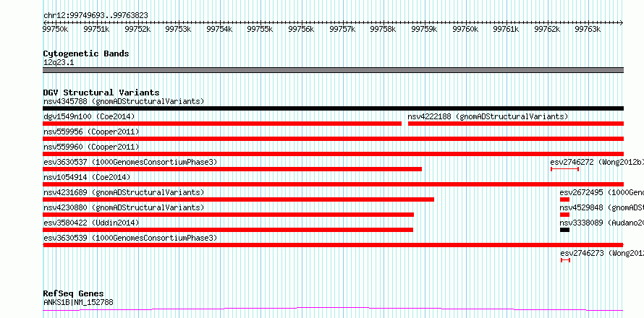This screenshot has height=318, width=644.
Task: Select the red nsv1054914 variant bar
Action: (x=333, y=184)
